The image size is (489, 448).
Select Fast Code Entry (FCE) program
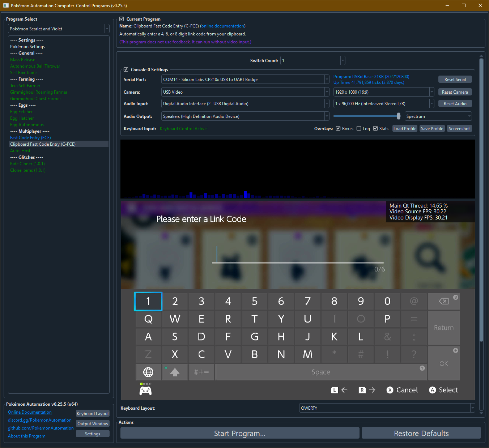click(x=30, y=138)
